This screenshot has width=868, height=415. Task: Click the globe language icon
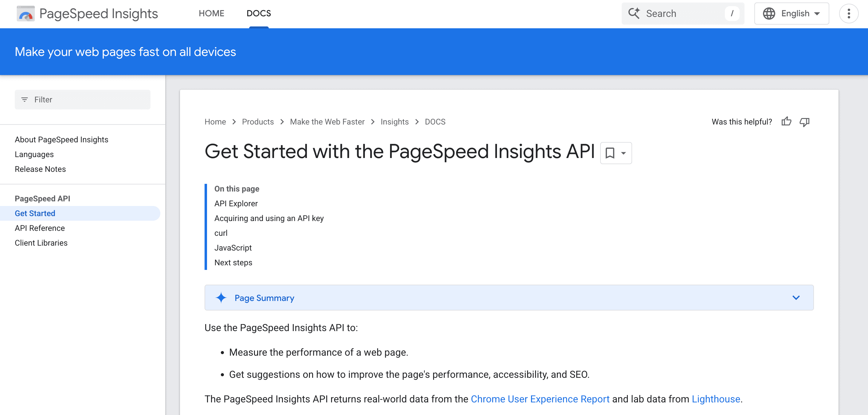[770, 14]
